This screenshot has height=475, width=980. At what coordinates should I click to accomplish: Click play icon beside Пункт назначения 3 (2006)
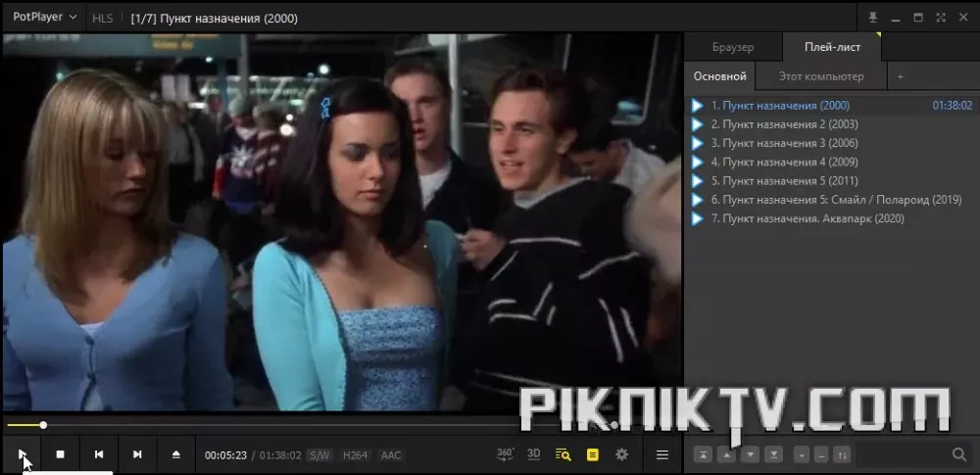pyautogui.click(x=698, y=143)
